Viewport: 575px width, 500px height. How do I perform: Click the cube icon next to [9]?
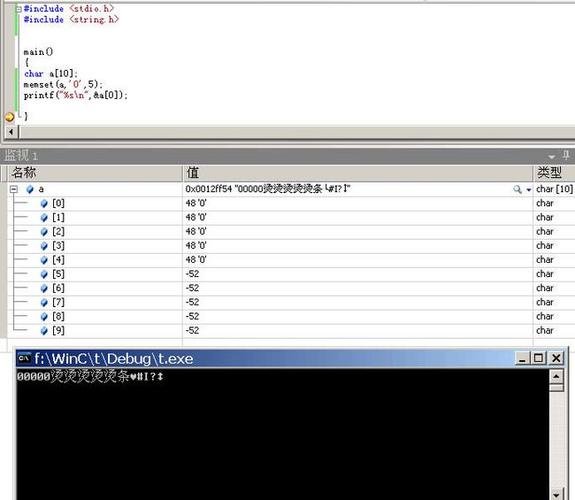tap(44, 331)
